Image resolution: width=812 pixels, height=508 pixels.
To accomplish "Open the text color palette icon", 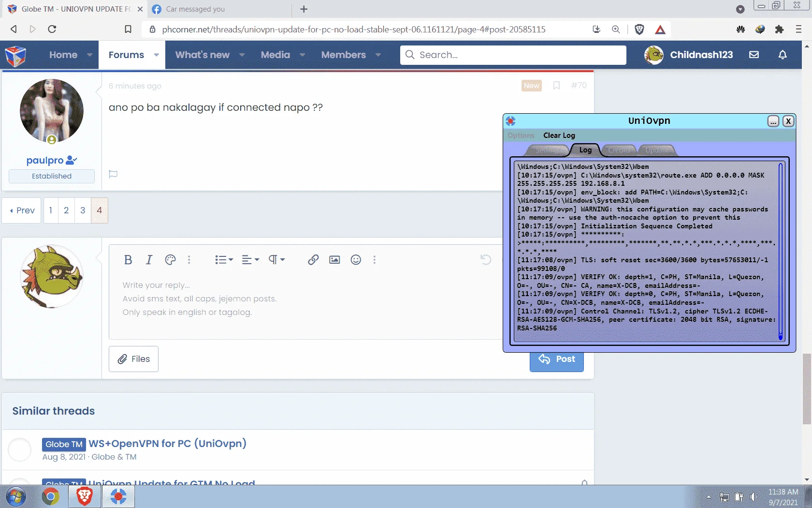I will click(170, 260).
